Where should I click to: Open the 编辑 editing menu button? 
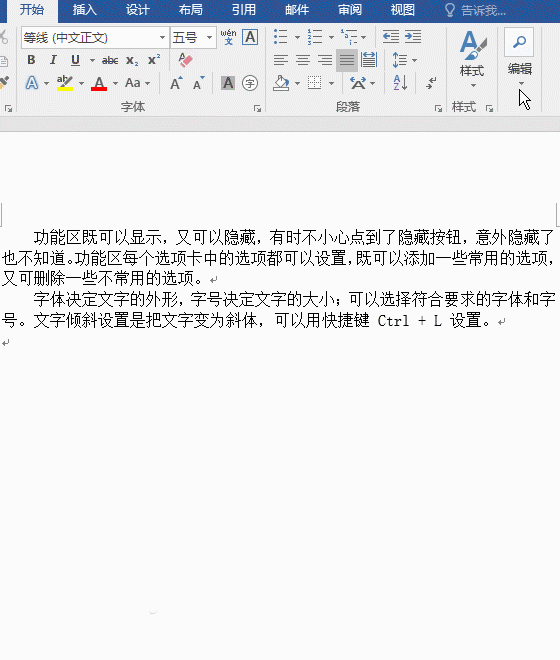(520, 57)
